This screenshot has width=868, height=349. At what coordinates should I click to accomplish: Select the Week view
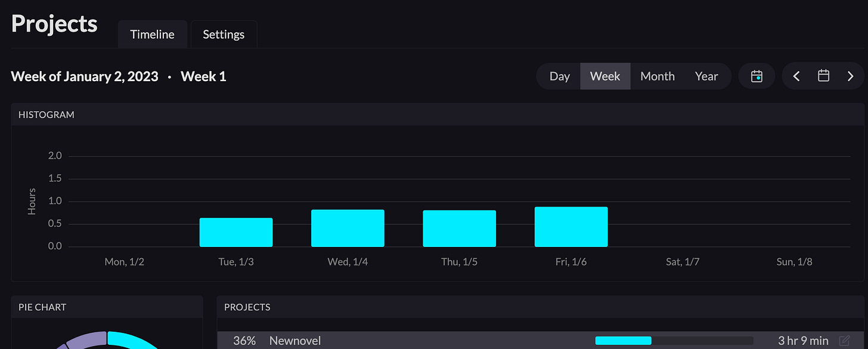tap(605, 76)
